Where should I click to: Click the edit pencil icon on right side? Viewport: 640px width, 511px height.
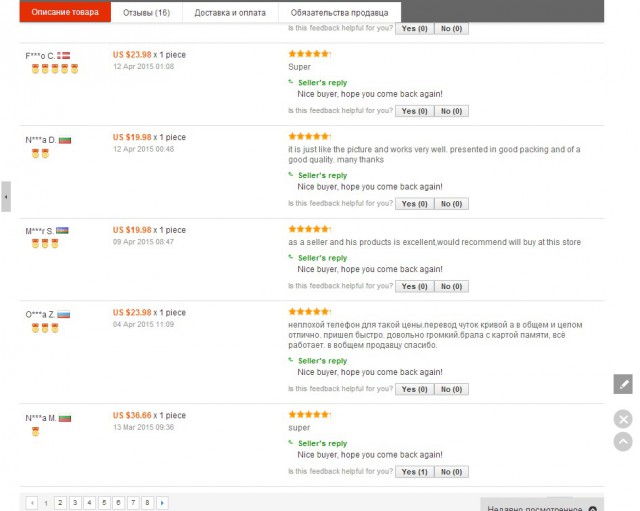point(623,384)
